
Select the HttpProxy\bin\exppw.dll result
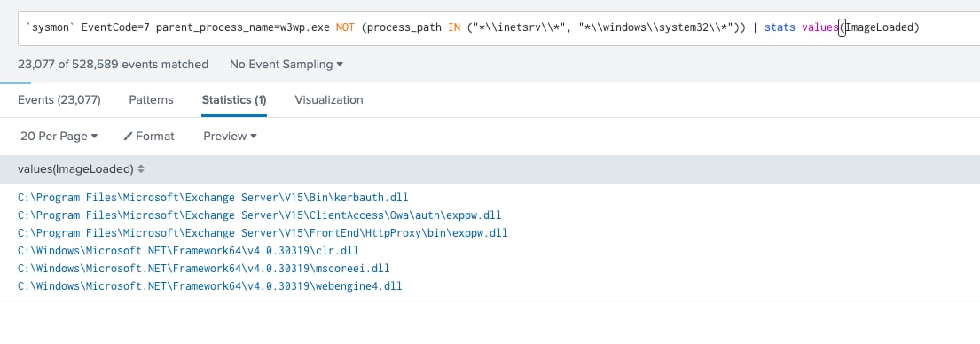[x=263, y=233]
